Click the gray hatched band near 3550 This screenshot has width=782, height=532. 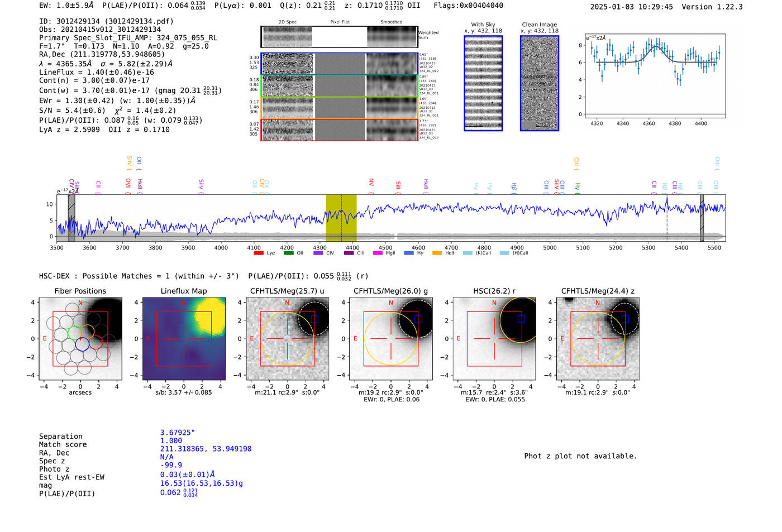tap(71, 218)
